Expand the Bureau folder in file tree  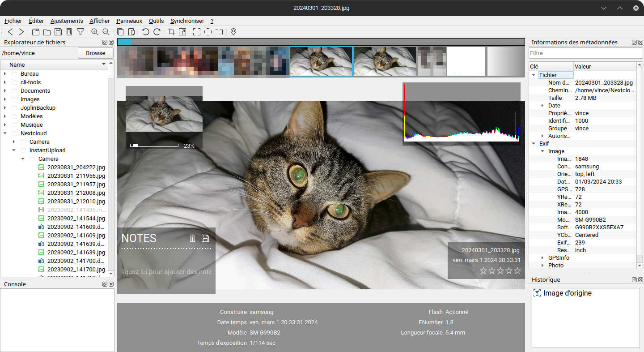coord(5,74)
